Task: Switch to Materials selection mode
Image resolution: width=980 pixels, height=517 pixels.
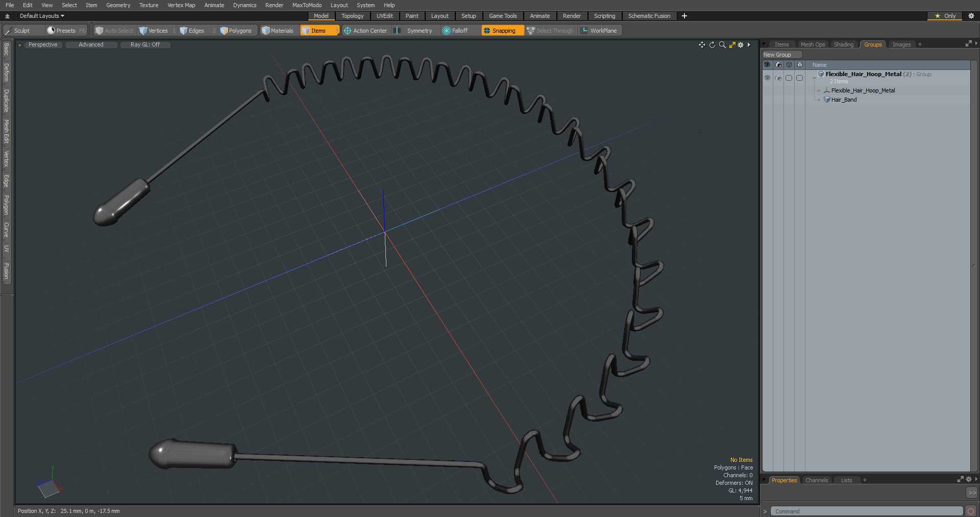Action: (279, 31)
